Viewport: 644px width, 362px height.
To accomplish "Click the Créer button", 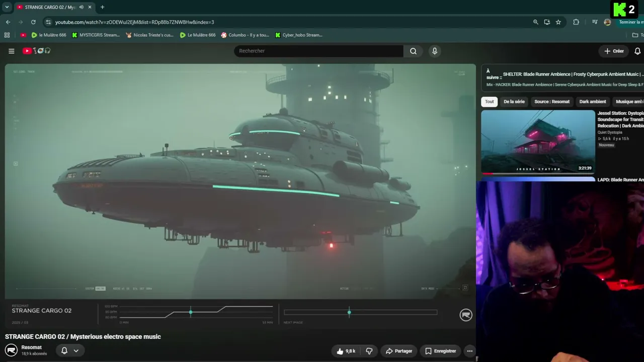I will click(x=614, y=51).
